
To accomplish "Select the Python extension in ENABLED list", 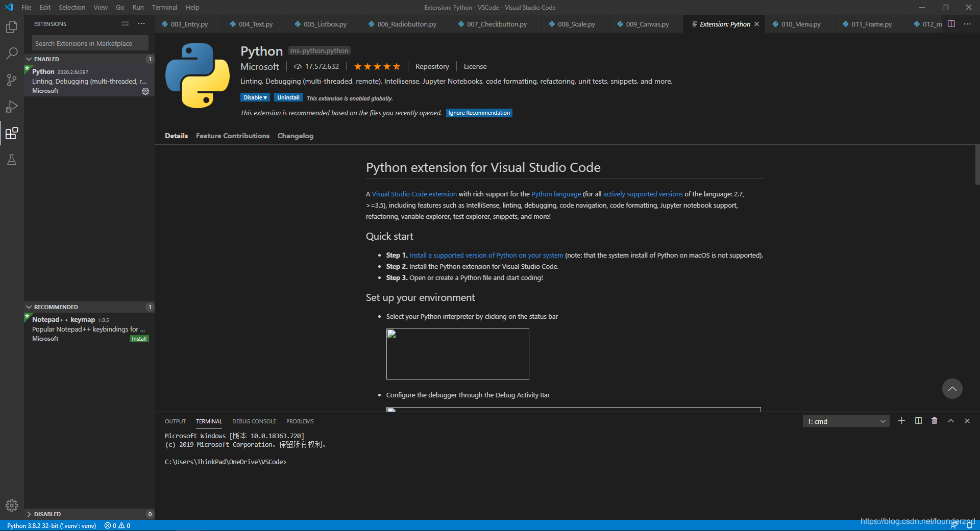I will (89, 81).
